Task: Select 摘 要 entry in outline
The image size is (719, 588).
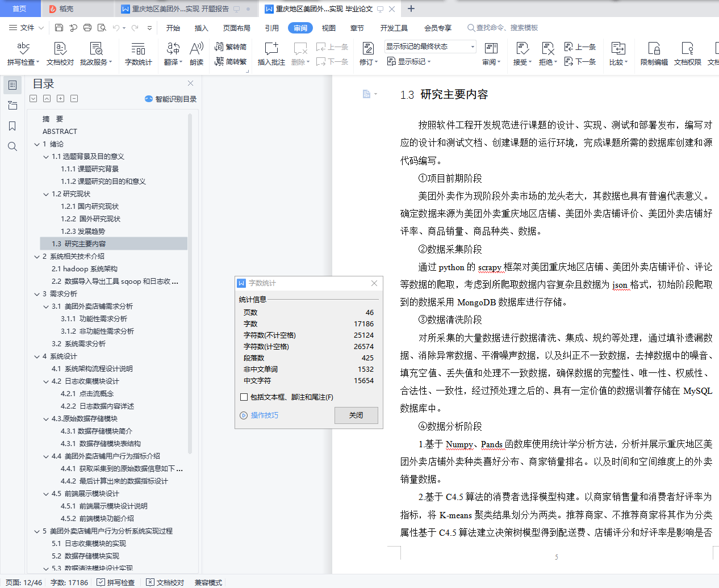Action: pos(53,119)
